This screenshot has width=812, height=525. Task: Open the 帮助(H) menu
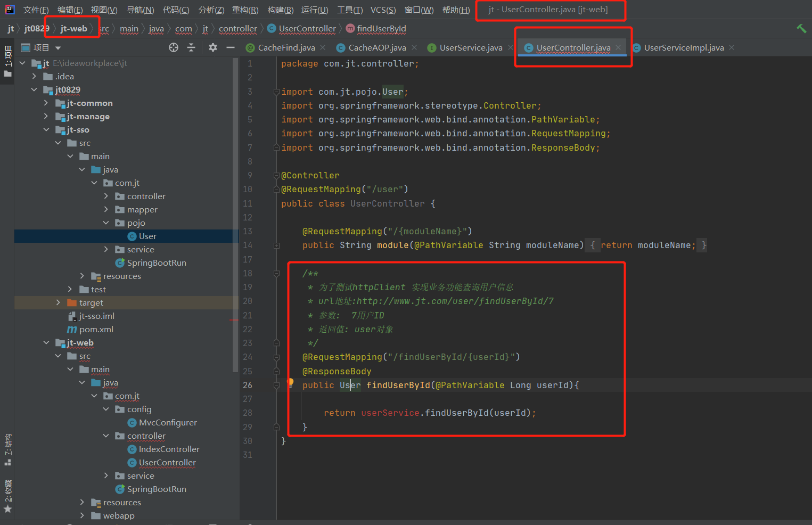click(456, 10)
